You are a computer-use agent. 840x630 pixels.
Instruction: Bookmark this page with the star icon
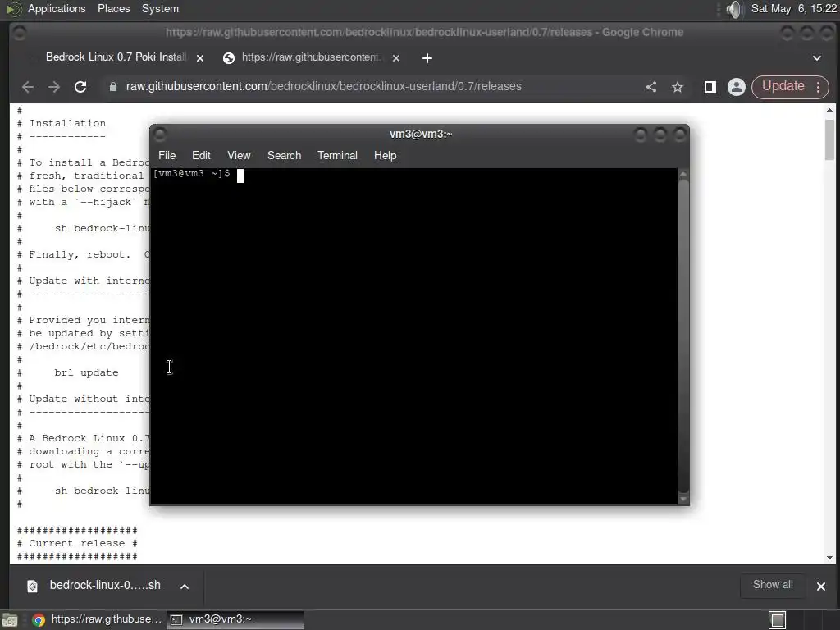coord(678,87)
